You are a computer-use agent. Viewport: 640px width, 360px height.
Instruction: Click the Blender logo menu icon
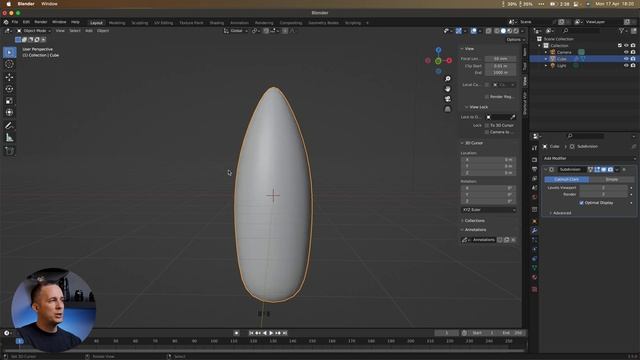6,22
